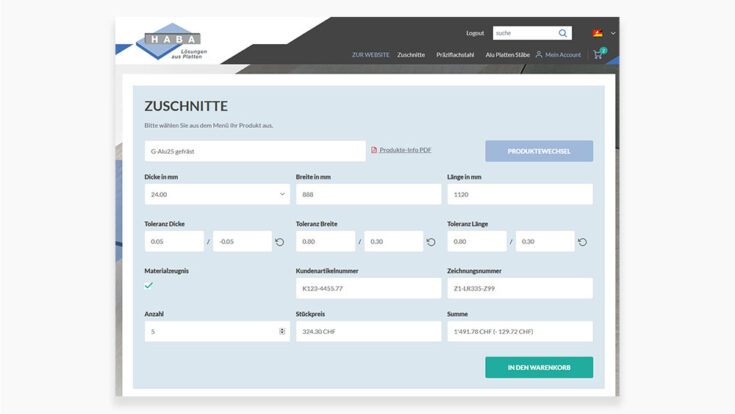Click Toleranz Länge second value field
This screenshot has height=414, width=735.
click(545, 241)
